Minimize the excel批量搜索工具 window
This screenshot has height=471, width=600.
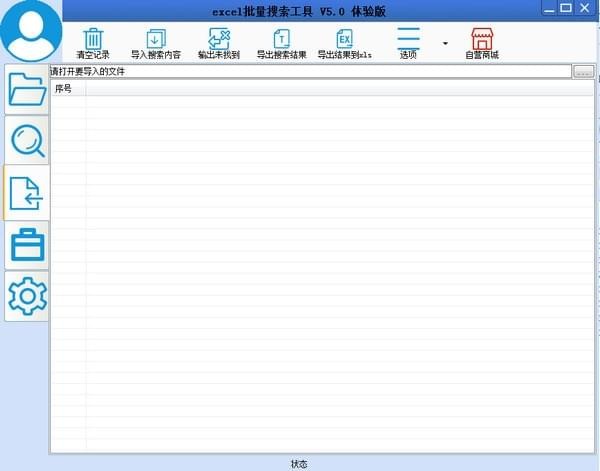(x=549, y=8)
